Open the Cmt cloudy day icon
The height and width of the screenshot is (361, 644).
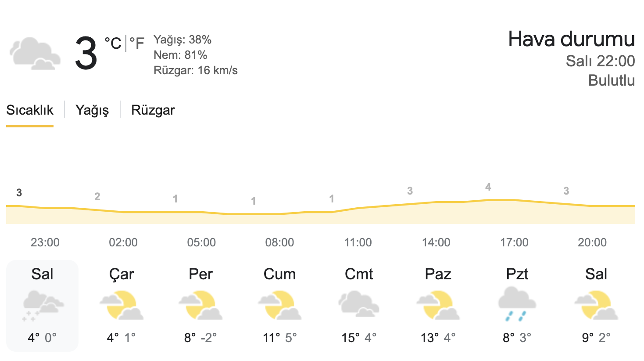(x=358, y=304)
